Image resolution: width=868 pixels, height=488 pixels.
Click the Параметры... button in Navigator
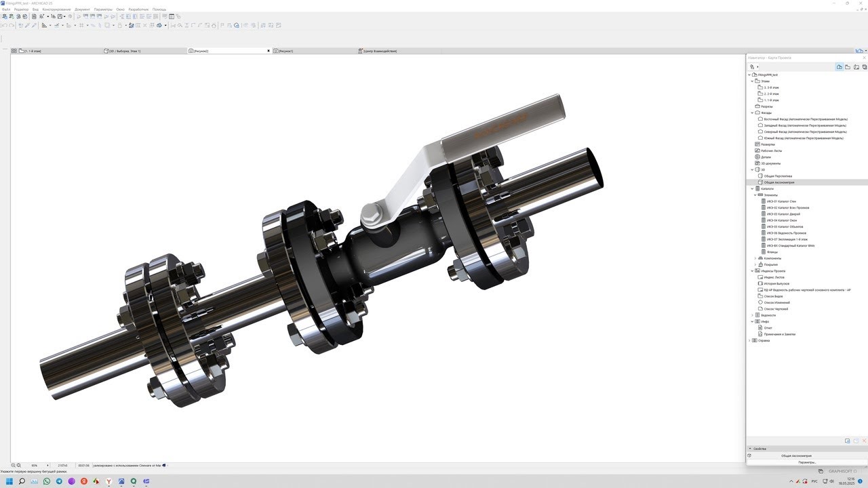tap(807, 462)
